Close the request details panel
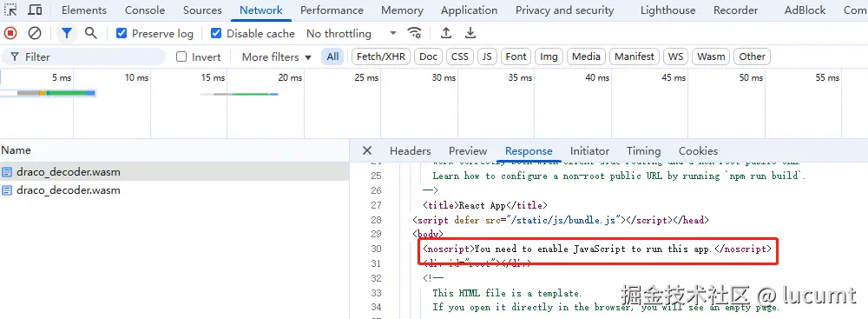868x319 pixels. click(366, 151)
